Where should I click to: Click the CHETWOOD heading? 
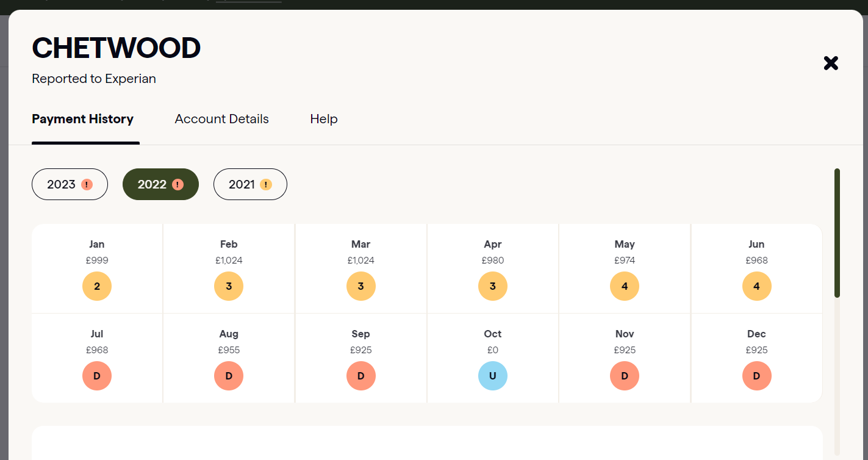pyautogui.click(x=116, y=48)
